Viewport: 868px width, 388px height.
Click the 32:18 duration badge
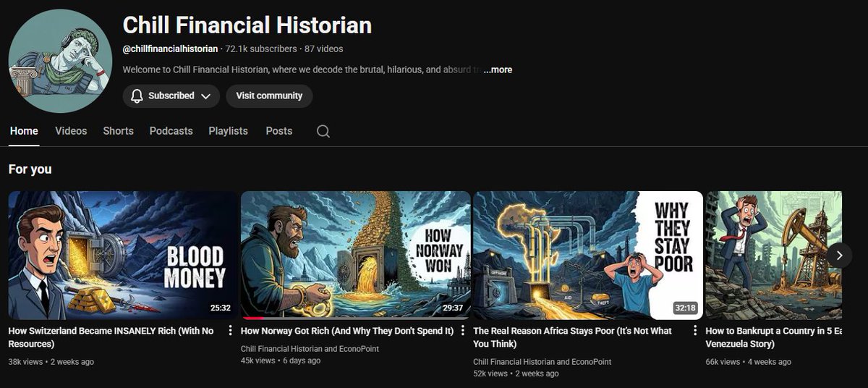pos(684,308)
